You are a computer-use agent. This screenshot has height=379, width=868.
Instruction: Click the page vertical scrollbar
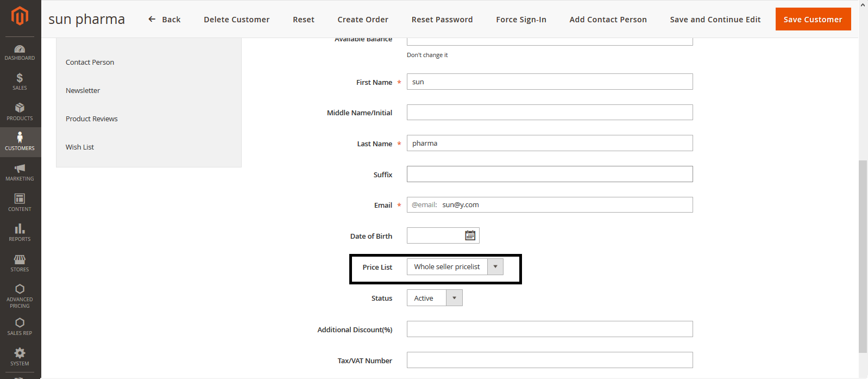(x=863, y=257)
